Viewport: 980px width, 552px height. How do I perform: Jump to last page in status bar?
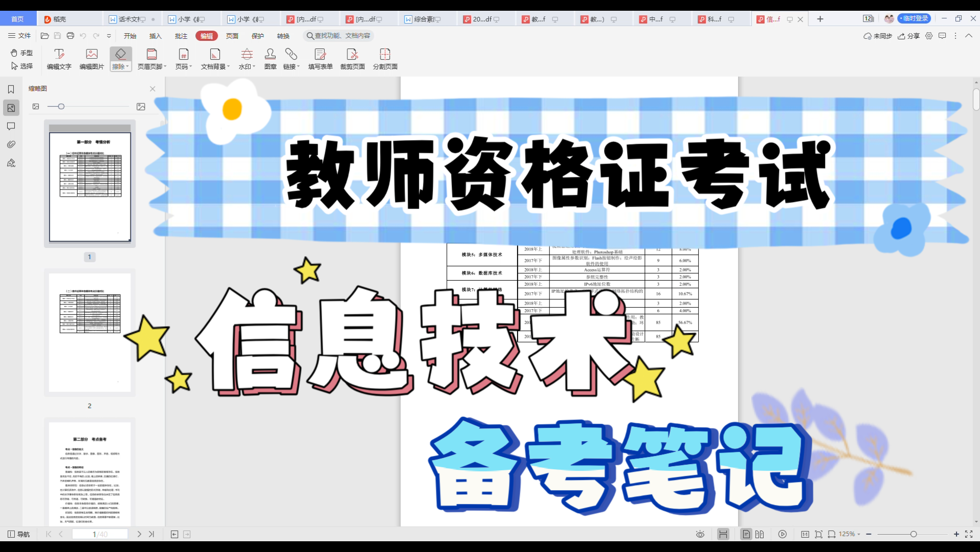click(x=151, y=534)
